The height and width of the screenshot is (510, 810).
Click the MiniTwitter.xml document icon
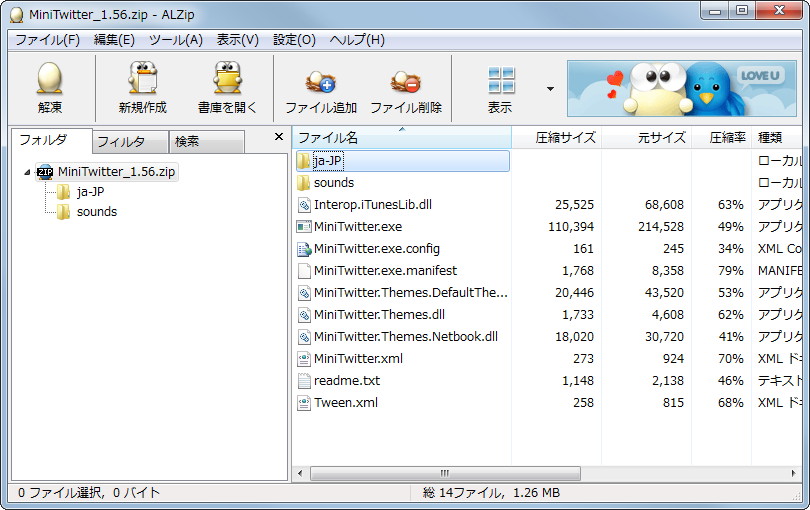304,359
